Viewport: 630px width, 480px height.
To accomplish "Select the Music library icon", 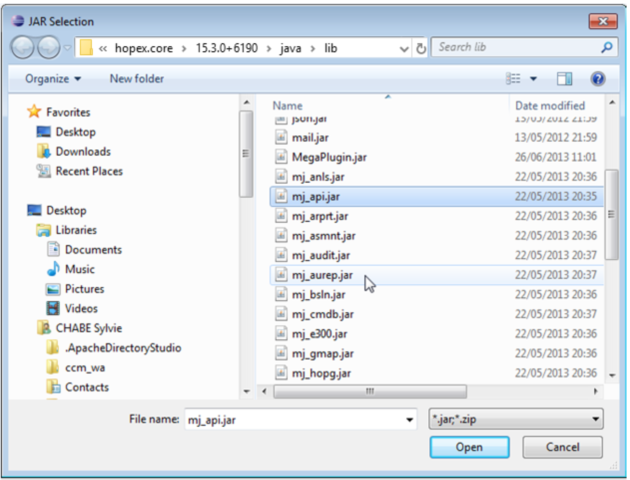I will click(x=53, y=269).
